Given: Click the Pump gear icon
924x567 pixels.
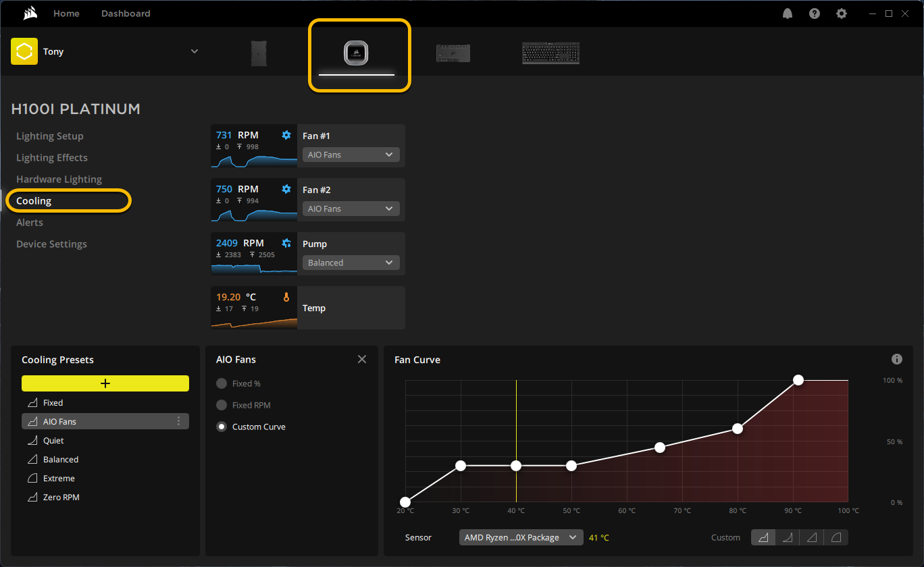Looking at the screenshot, I should [x=286, y=243].
